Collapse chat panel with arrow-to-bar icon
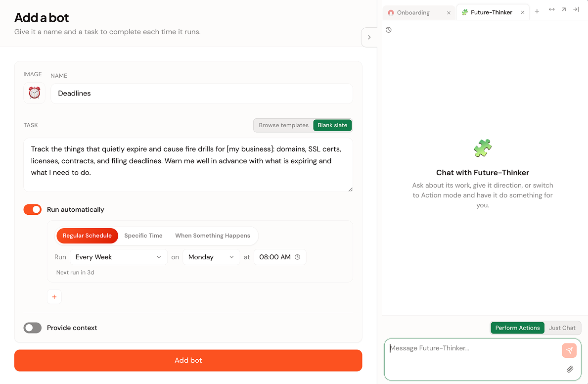 click(x=576, y=9)
